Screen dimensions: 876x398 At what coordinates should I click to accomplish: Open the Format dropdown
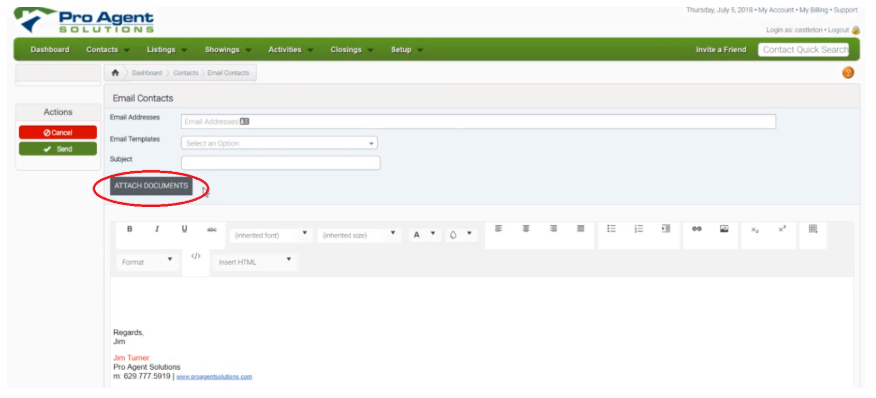tap(147, 262)
